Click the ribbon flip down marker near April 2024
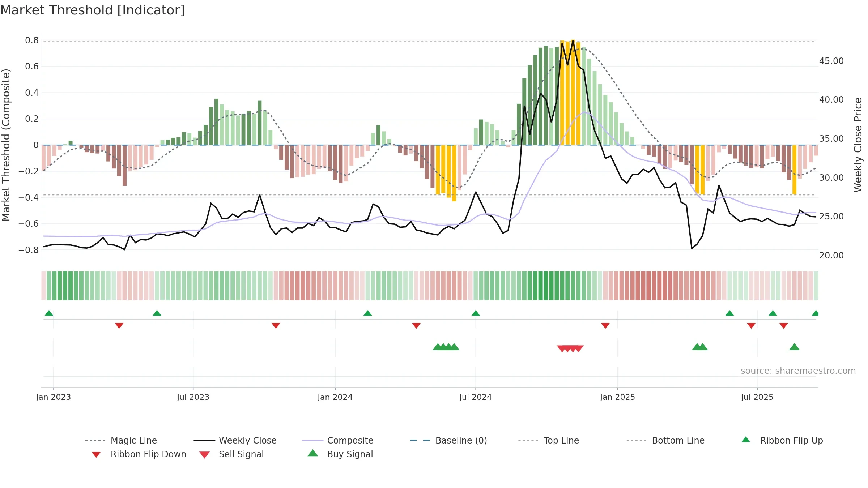This screenshot has width=868, height=488. point(416,326)
